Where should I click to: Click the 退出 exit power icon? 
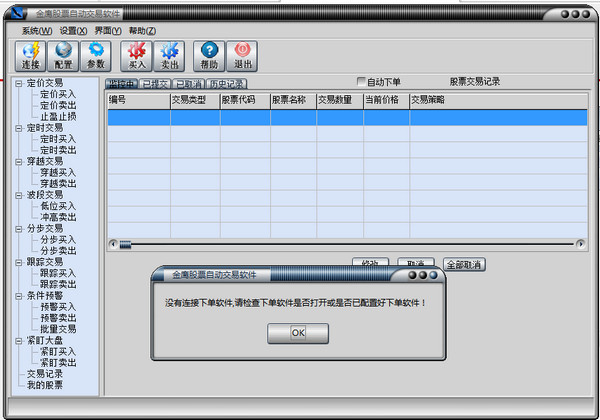tap(242, 56)
